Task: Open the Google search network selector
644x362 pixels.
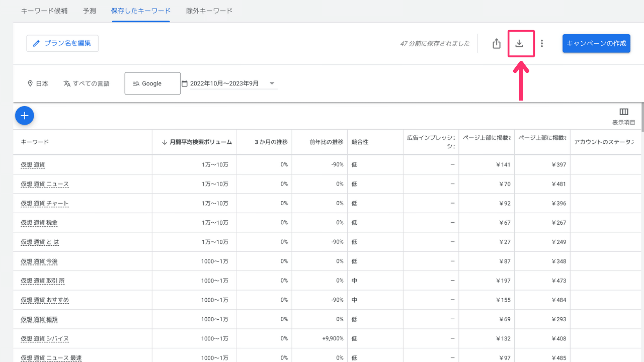Action: (152, 83)
